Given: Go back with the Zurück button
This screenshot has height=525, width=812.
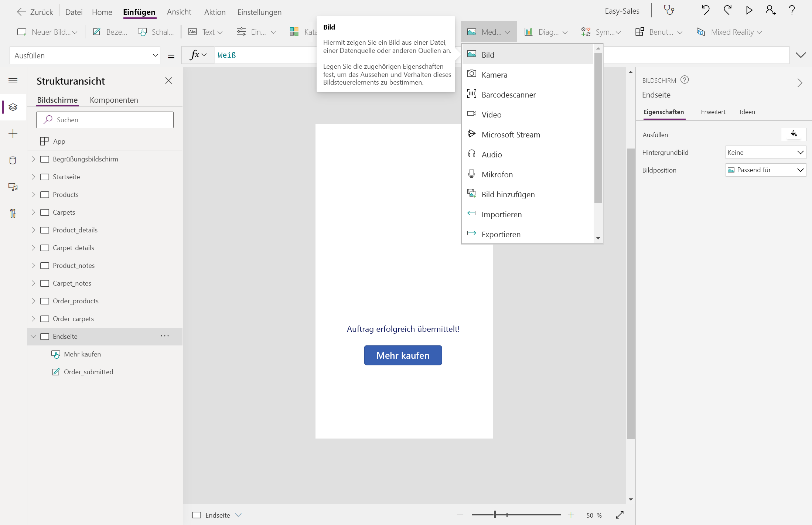Looking at the screenshot, I should [35, 12].
